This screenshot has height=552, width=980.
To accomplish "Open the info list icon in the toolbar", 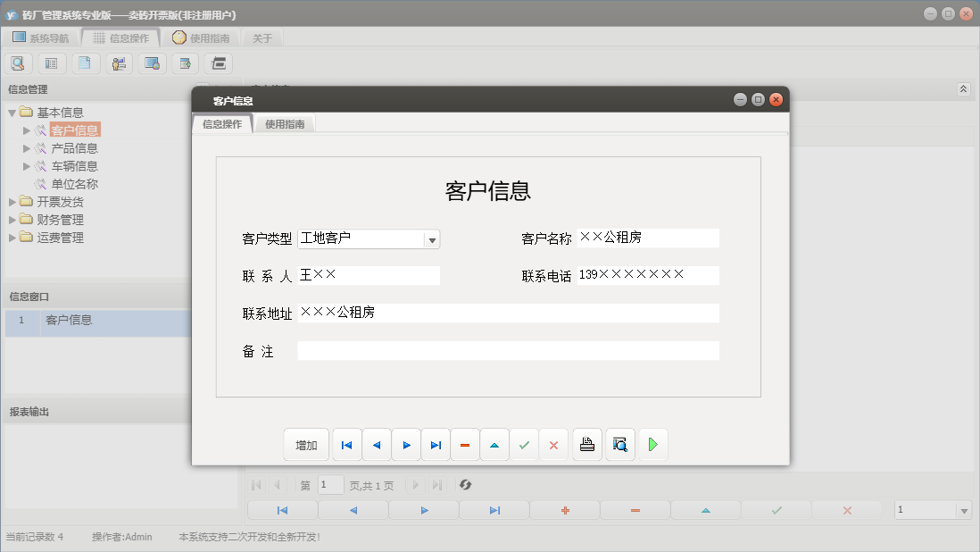I will [51, 63].
